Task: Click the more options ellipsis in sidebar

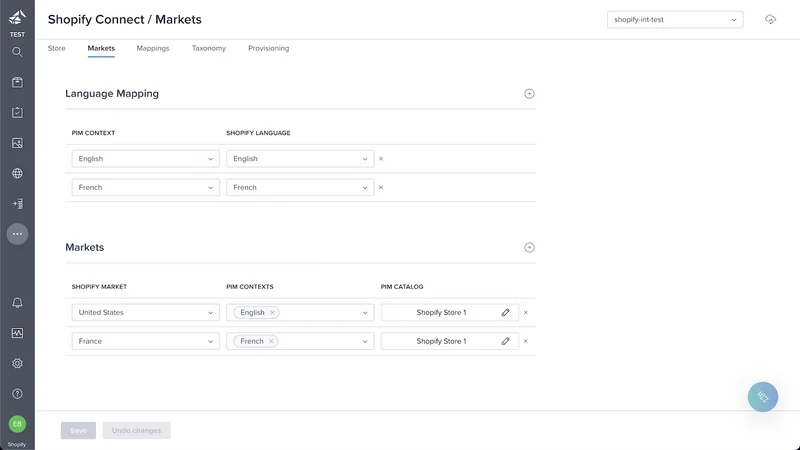Action: coord(17,234)
